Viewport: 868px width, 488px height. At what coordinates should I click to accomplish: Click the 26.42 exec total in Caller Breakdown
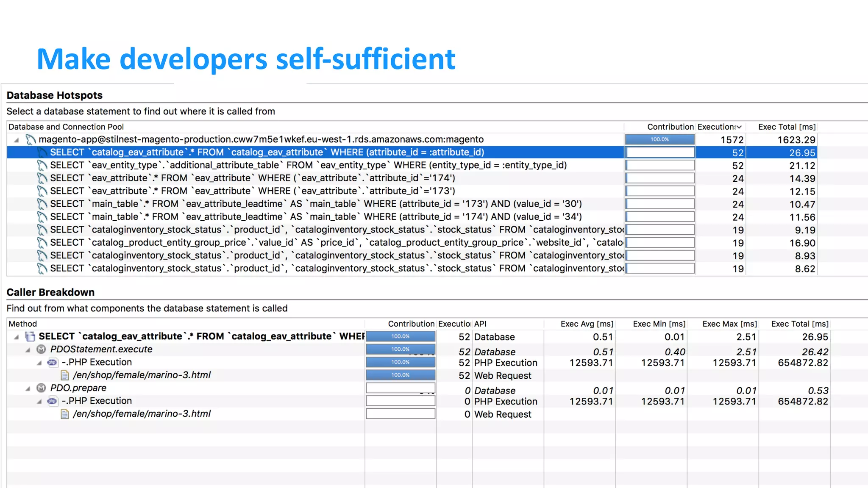pyautogui.click(x=815, y=352)
